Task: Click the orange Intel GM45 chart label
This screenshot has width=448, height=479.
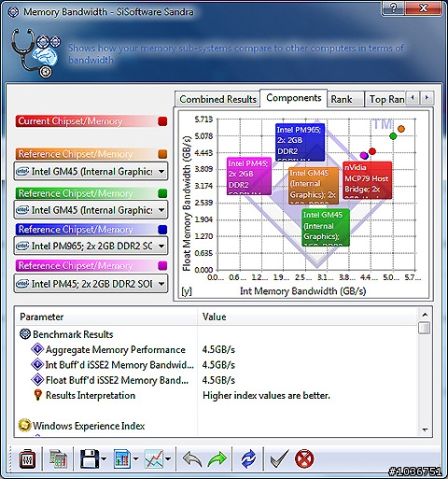Action: coord(314,186)
